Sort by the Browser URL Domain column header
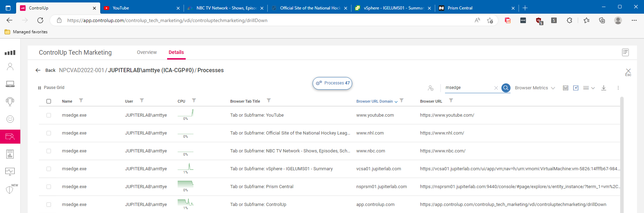 point(375,101)
